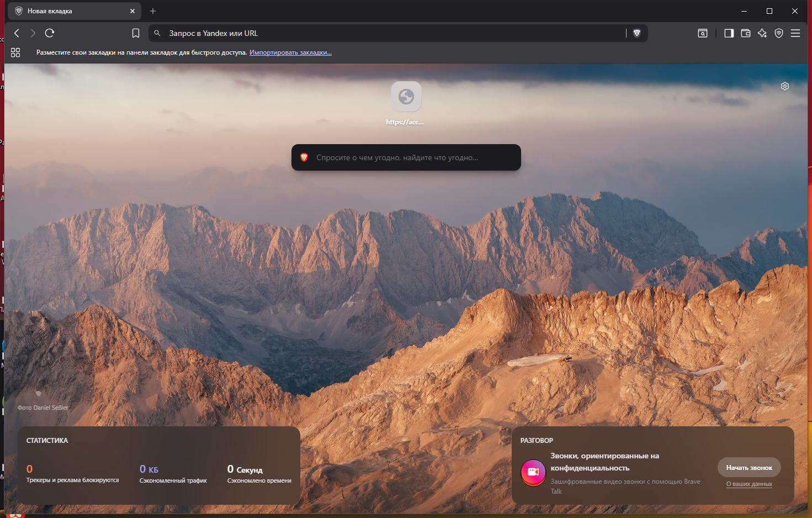812x518 pixels.
Task: Click the "Спросите о чем угодно" search field
Action: tap(406, 157)
